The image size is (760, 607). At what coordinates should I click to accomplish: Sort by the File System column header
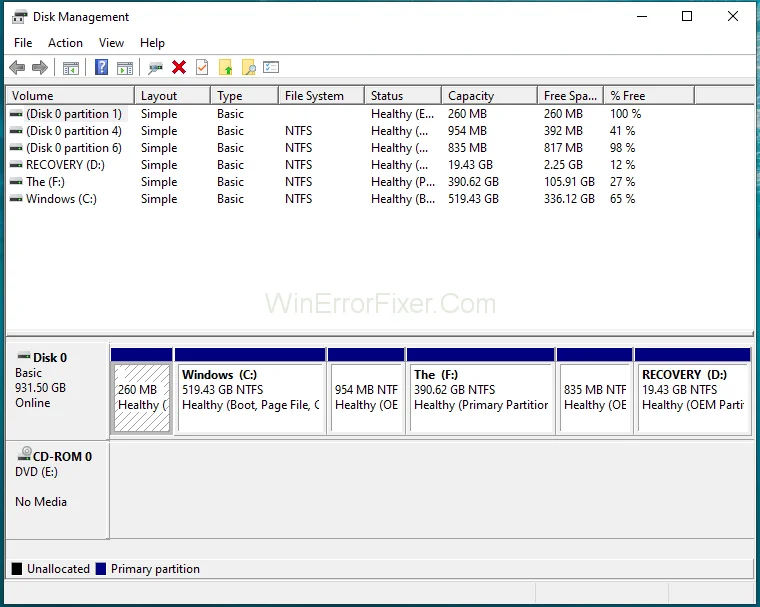coord(321,96)
